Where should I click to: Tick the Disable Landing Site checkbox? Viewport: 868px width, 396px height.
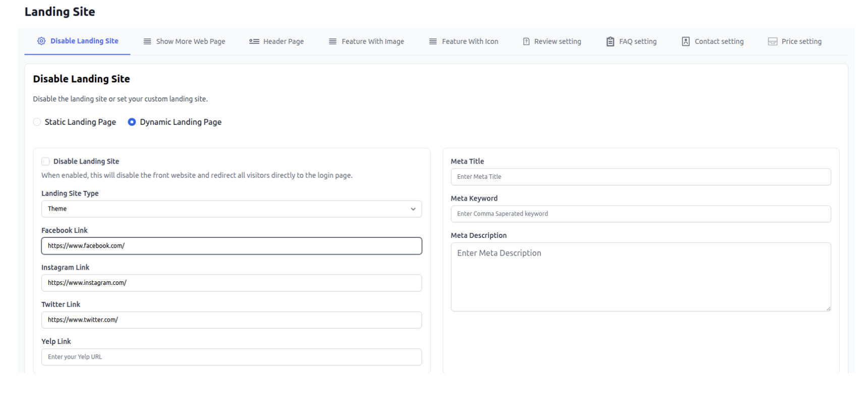45,161
